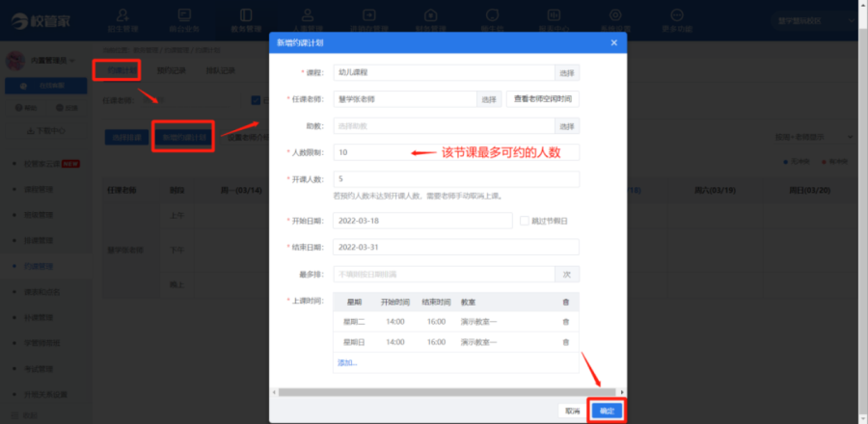This screenshot has width=868, height=424.
Task: Open the 师生信 module icon
Action: pos(492,14)
